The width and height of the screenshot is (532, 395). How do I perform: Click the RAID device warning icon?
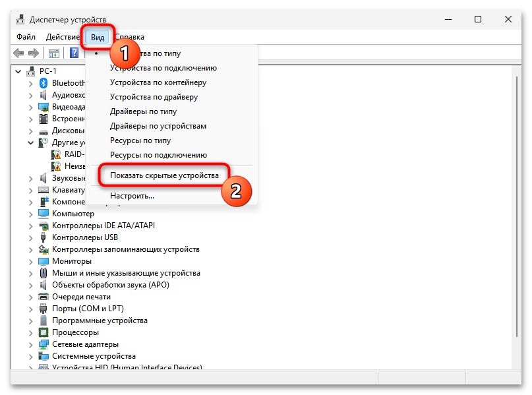tap(56, 154)
